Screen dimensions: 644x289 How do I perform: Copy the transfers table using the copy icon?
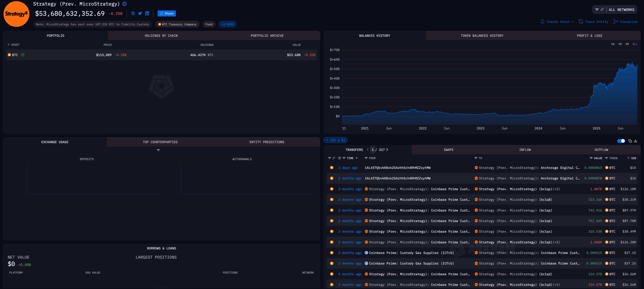tap(630, 141)
